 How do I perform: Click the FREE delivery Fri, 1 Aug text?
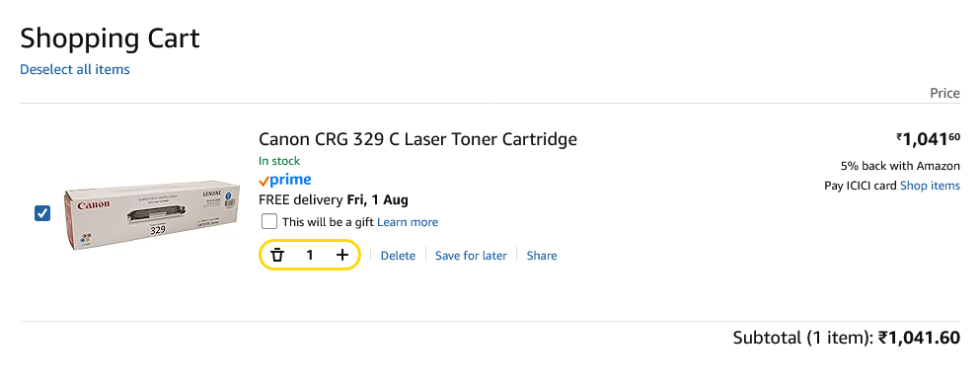pyautogui.click(x=334, y=200)
